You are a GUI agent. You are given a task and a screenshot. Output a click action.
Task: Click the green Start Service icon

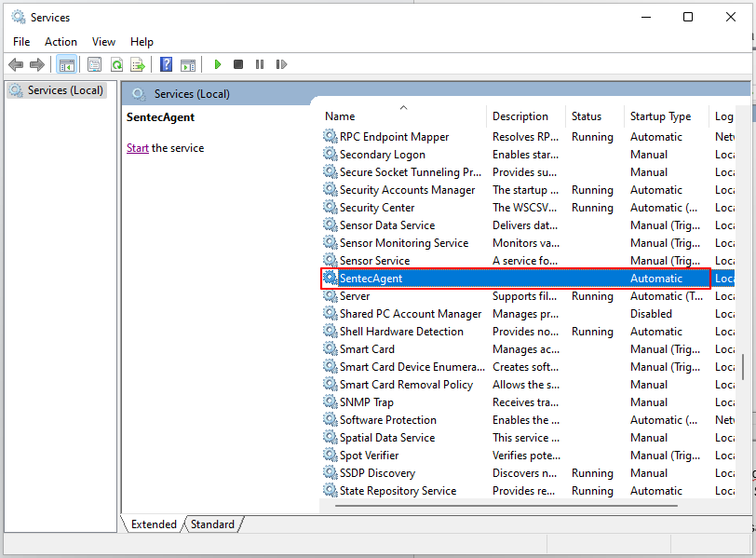click(x=218, y=64)
